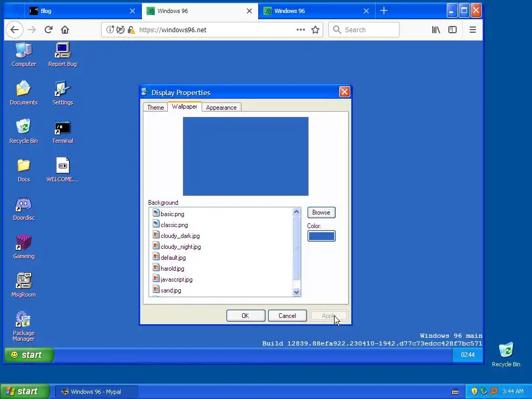Select javascript.jpg wallpaper
Image resolution: width=532 pixels, height=399 pixels.
[221, 279]
